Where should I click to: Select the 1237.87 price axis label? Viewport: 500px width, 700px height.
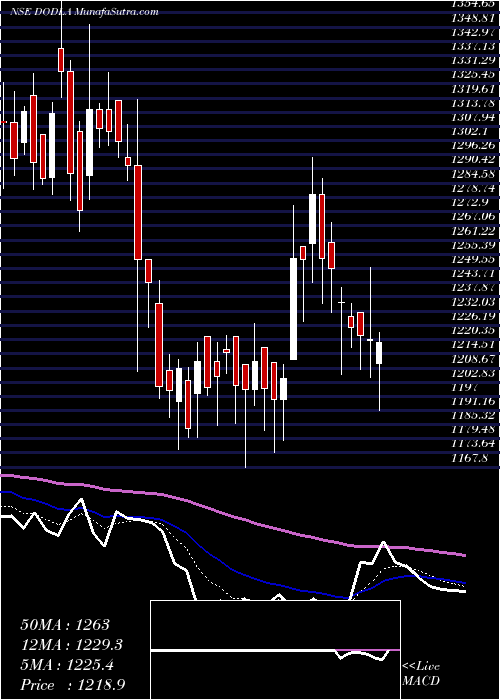coord(474,288)
